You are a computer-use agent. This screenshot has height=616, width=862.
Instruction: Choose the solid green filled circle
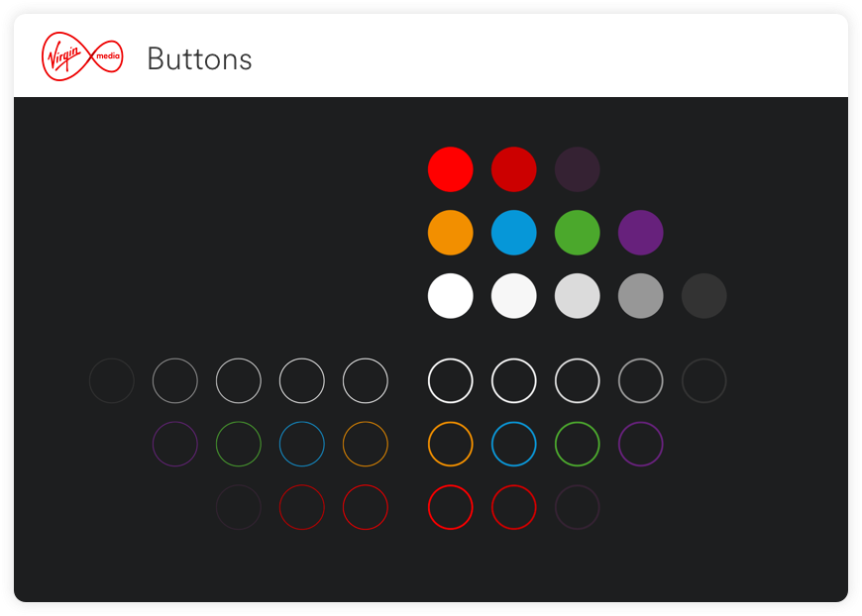578,233
